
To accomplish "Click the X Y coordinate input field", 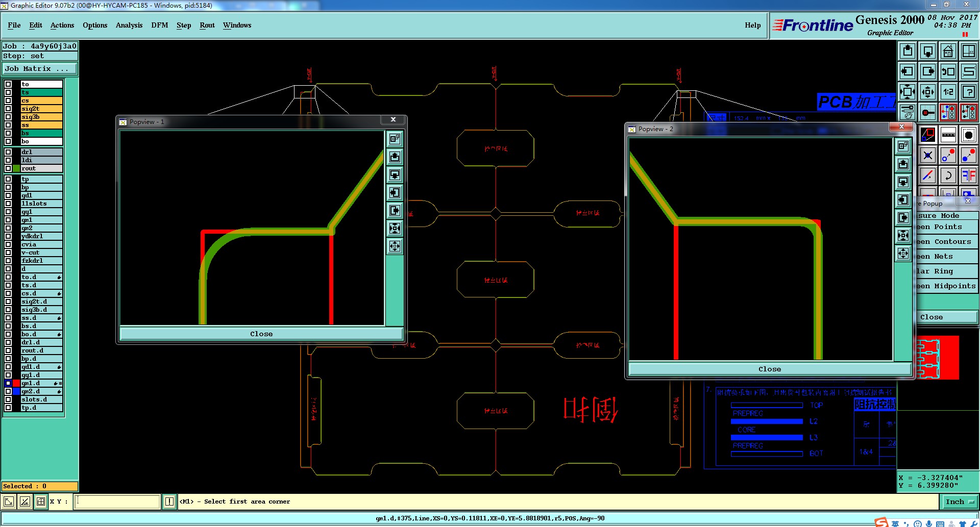I will pyautogui.click(x=117, y=501).
